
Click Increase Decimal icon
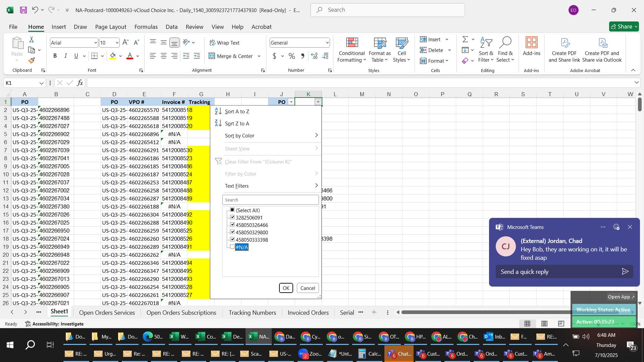coord(314,56)
